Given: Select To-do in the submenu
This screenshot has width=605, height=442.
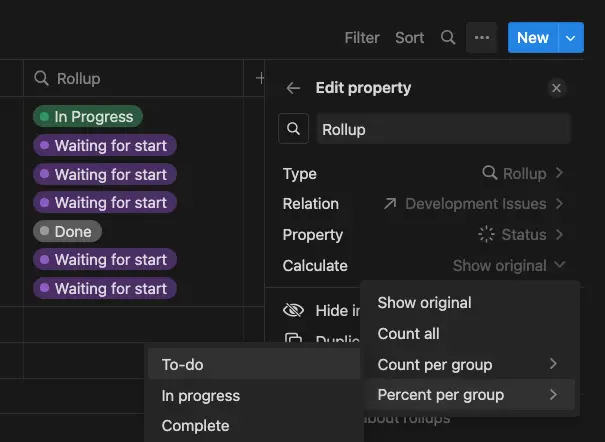Looking at the screenshot, I should coord(183,365).
